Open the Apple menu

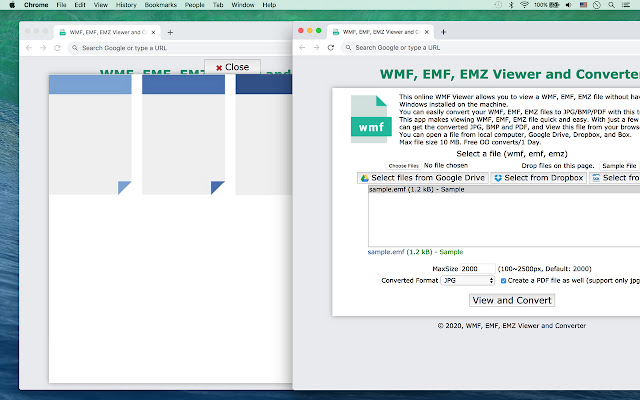point(12,5)
